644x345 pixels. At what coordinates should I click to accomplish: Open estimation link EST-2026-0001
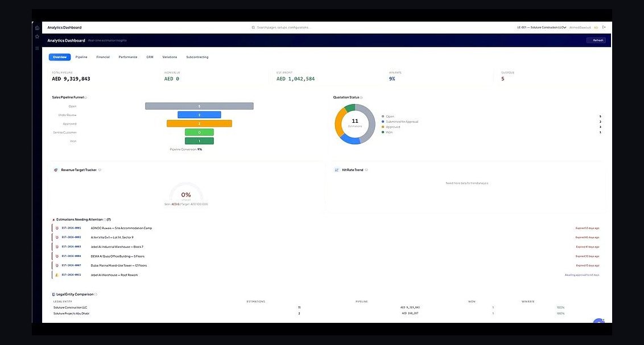pos(72,228)
